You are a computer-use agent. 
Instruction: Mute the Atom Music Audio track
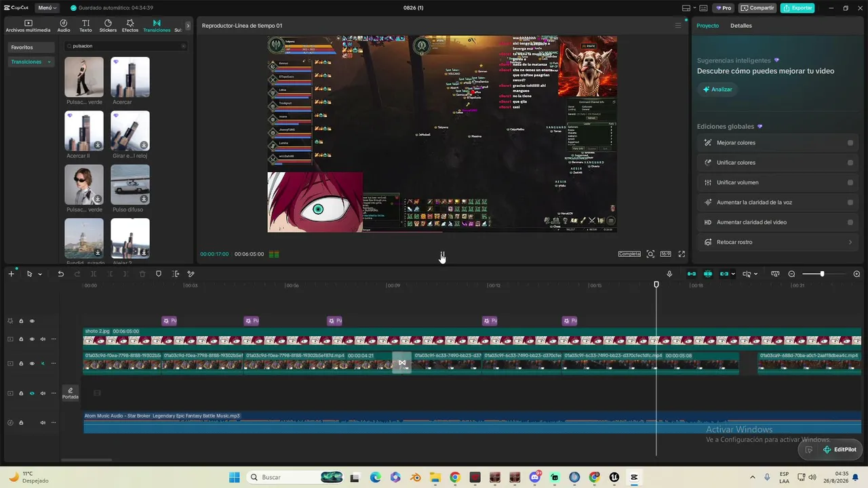[x=43, y=423]
